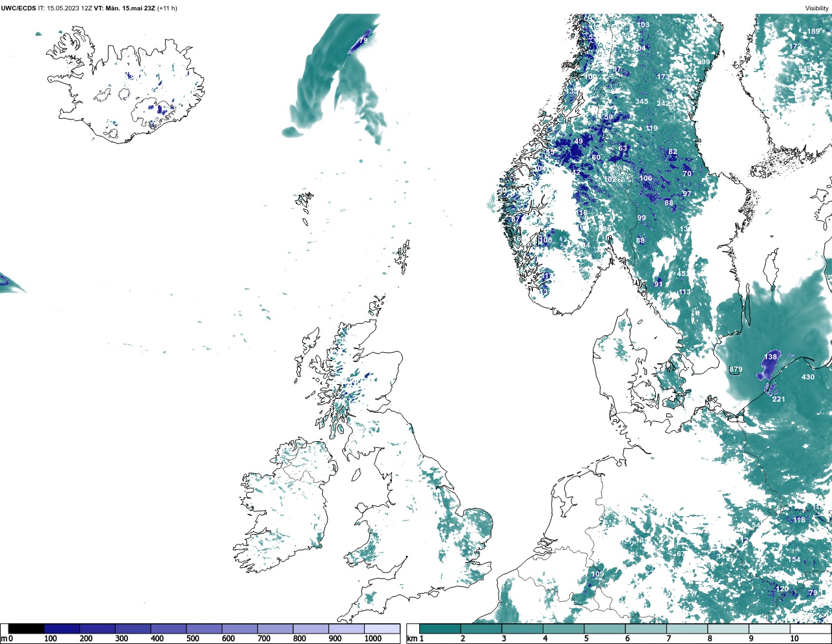Image resolution: width=832 pixels, height=644 pixels.
Task: Click the '49' visibility value on map
Action: point(578,141)
